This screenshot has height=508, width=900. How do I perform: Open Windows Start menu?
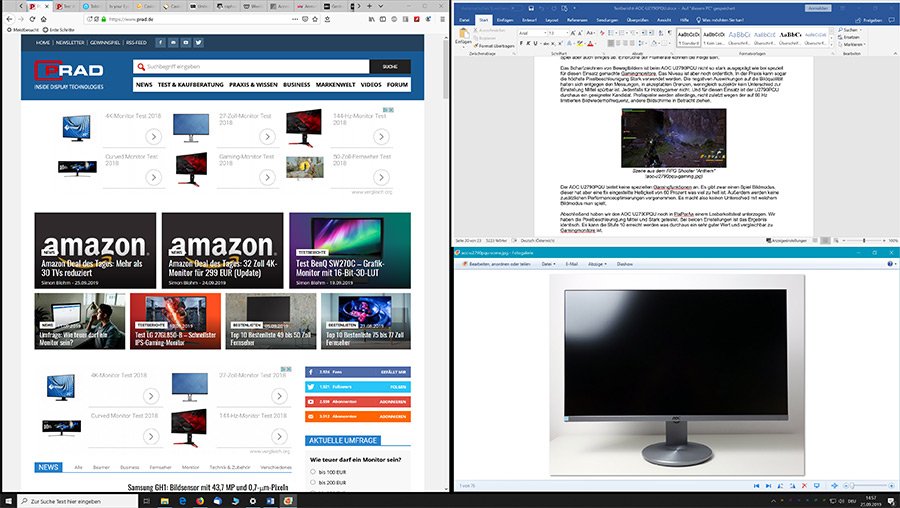click(x=8, y=501)
